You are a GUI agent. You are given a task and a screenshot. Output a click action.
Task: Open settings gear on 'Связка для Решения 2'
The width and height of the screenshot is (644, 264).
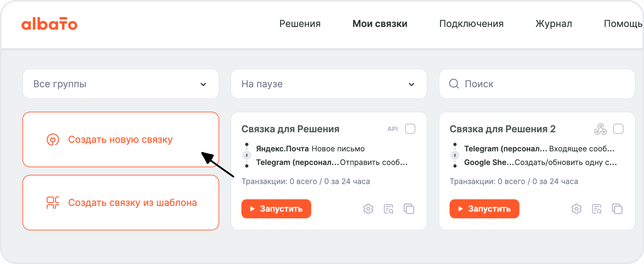576,208
